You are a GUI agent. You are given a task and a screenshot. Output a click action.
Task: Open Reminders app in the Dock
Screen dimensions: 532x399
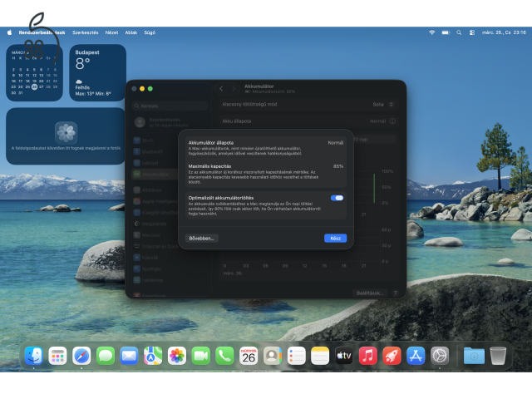pos(296,356)
